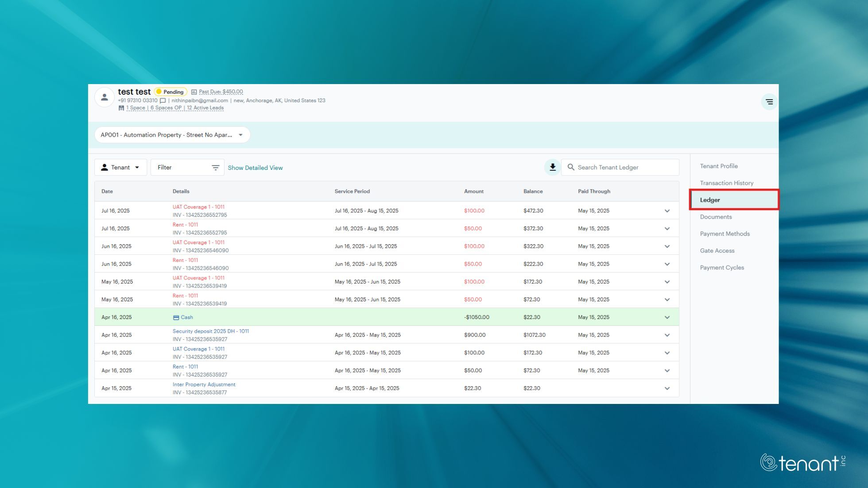The width and height of the screenshot is (868, 488).
Task: Select the Ledger menu item
Action: coord(734,200)
